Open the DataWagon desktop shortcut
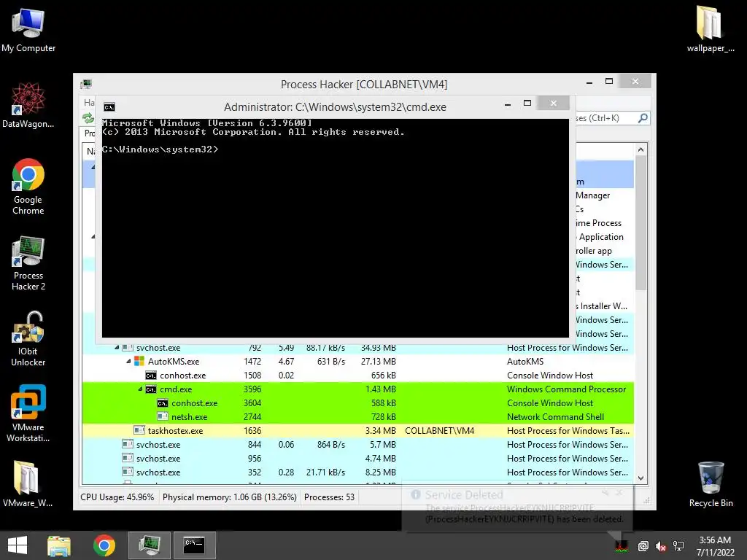The image size is (747, 560). tap(28, 106)
